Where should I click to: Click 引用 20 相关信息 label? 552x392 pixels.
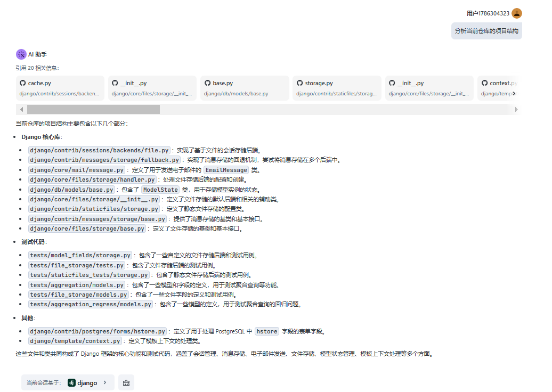click(x=37, y=68)
